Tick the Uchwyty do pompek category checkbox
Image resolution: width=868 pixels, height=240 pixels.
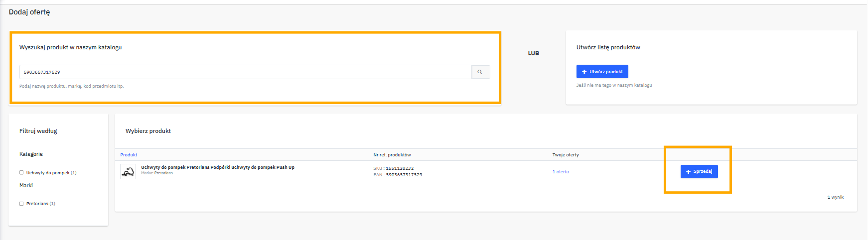point(21,173)
